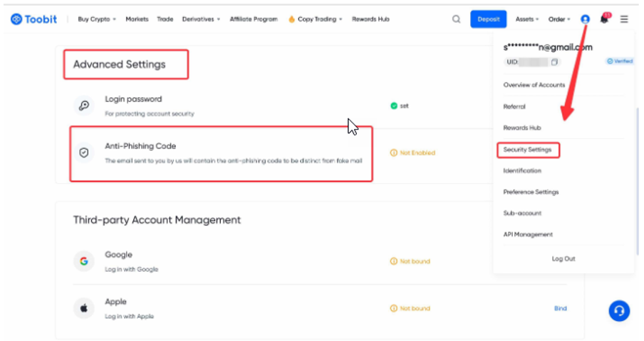Click the Google account icon
The width and height of the screenshot is (644, 341).
(84, 261)
